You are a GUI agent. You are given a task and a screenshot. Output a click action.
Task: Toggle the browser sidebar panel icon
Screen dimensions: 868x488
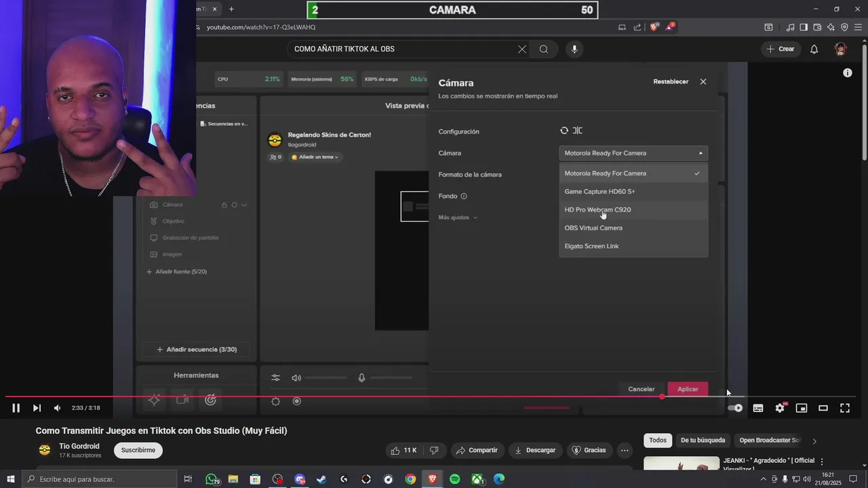click(x=804, y=27)
